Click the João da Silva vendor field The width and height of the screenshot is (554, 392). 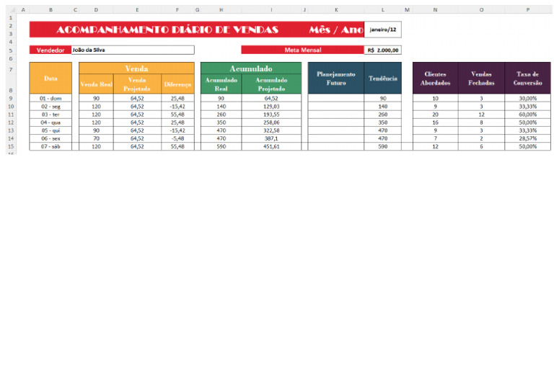(x=133, y=50)
